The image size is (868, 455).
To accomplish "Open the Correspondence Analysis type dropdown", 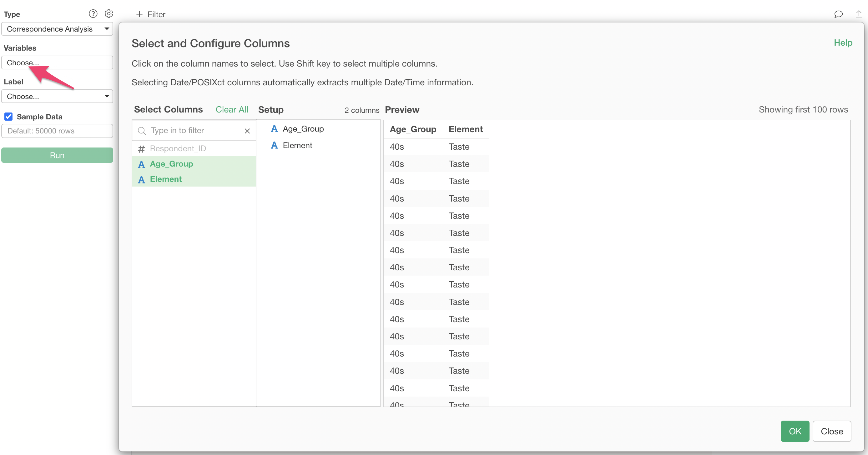I will tap(57, 29).
